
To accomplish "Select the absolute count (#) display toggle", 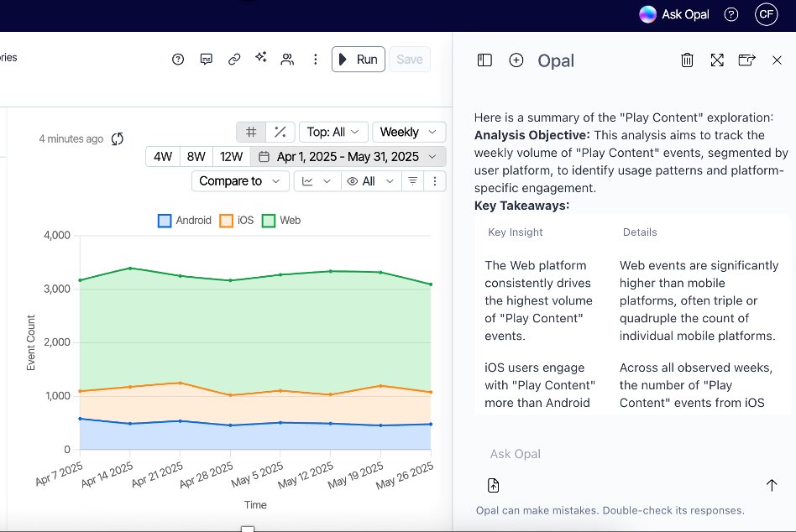I will point(251,132).
